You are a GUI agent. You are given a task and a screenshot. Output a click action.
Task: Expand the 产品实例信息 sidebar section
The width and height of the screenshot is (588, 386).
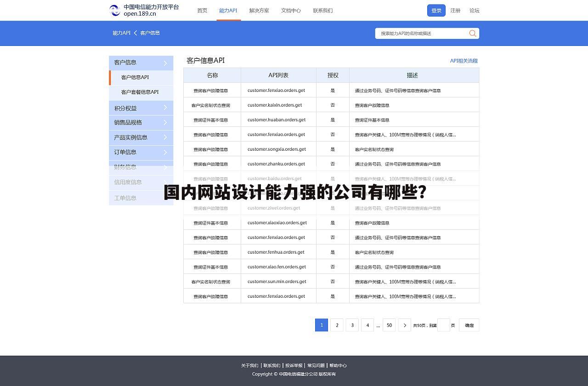pyautogui.click(x=141, y=137)
